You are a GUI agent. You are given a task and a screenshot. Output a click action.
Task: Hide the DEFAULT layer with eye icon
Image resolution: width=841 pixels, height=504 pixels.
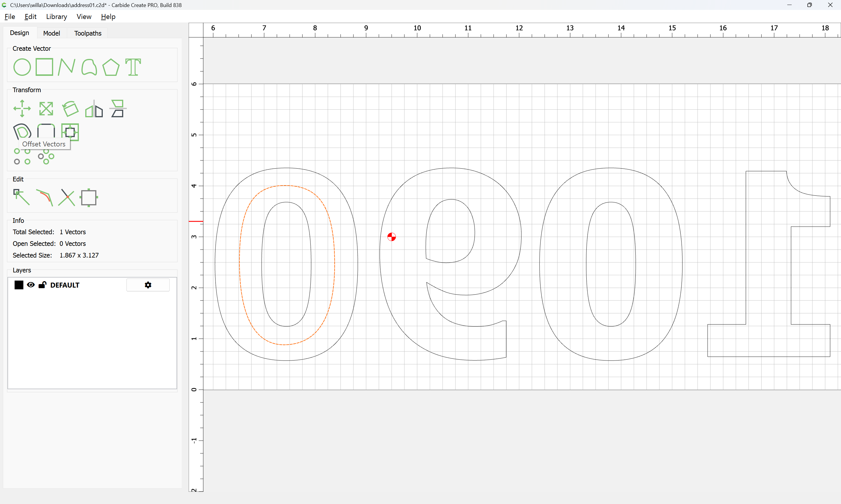31,285
